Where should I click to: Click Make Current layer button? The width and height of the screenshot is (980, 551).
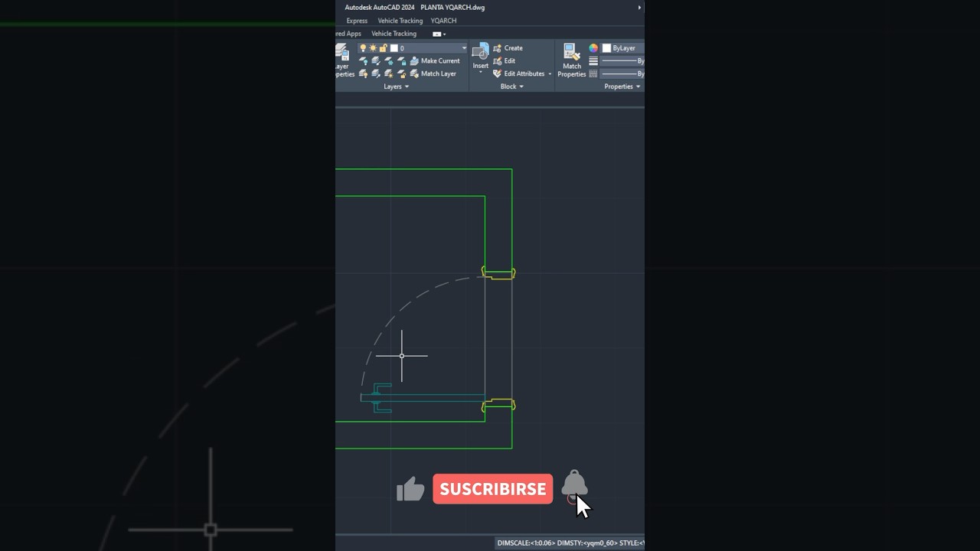[x=435, y=61]
